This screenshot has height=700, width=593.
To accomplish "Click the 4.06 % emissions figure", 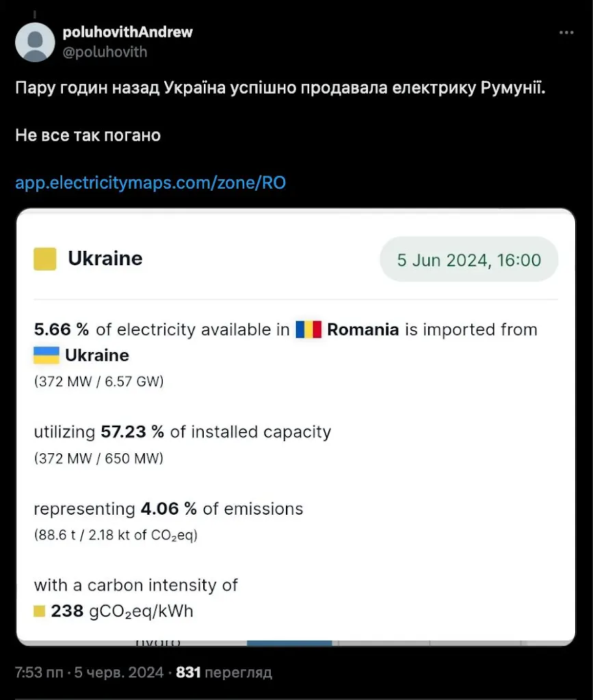I will click(x=168, y=509).
